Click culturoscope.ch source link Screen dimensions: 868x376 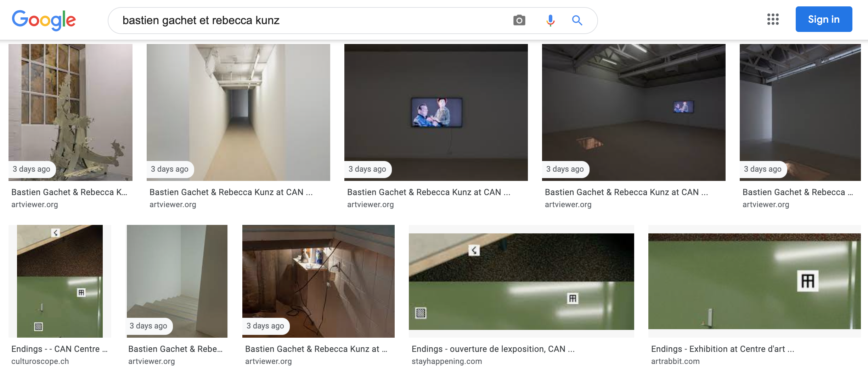point(40,361)
